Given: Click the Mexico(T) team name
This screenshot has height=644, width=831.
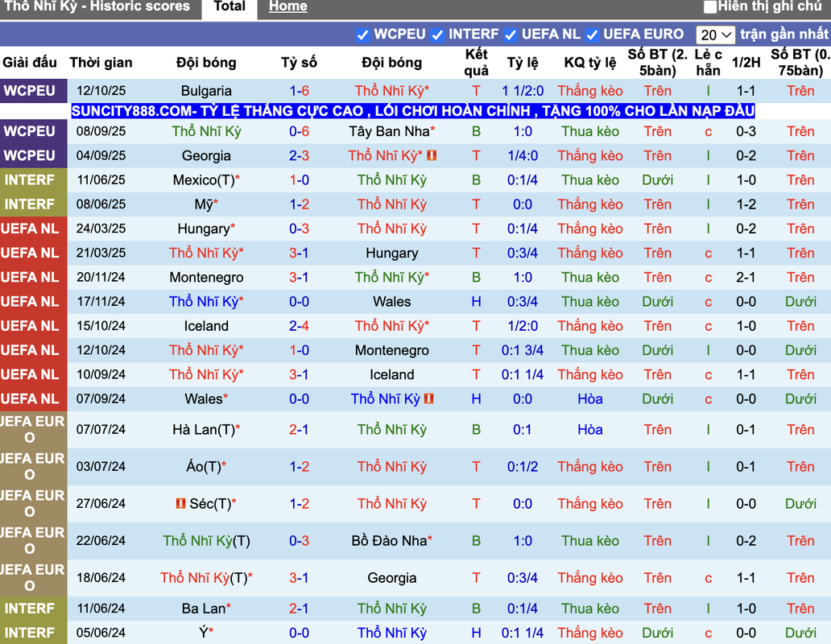Looking at the screenshot, I should pyautogui.click(x=204, y=180).
